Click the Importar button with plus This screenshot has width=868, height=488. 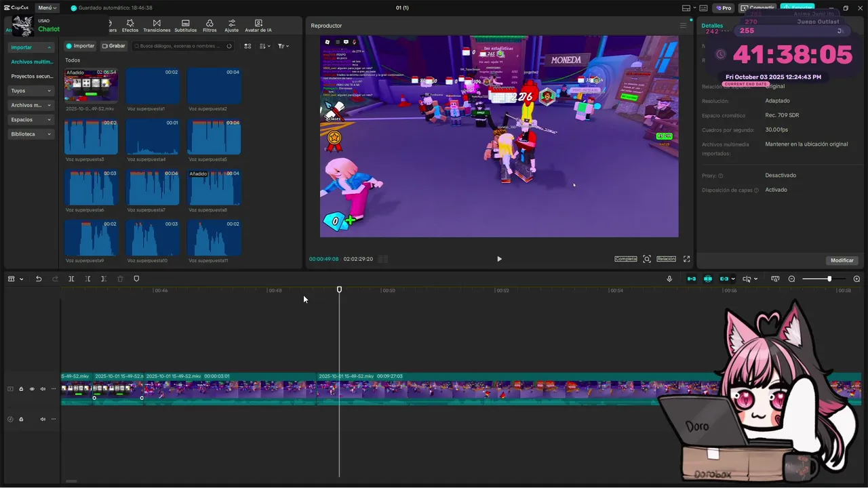(x=81, y=46)
